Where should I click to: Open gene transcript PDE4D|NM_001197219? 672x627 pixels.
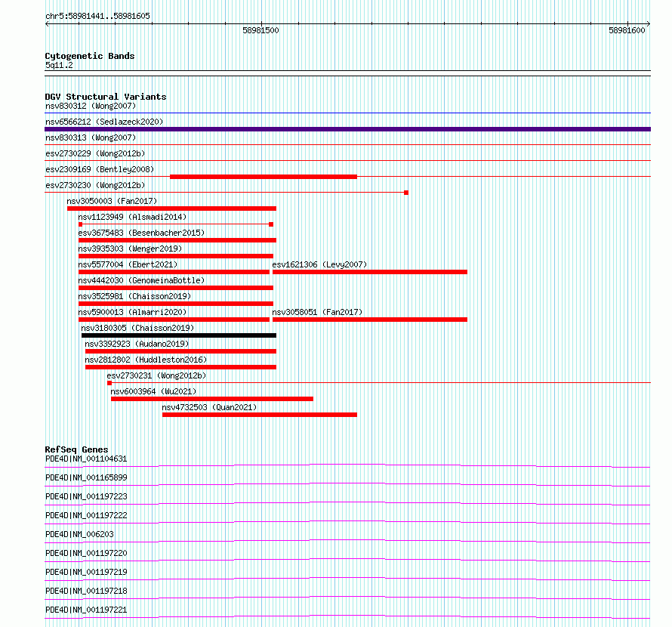click(x=86, y=572)
